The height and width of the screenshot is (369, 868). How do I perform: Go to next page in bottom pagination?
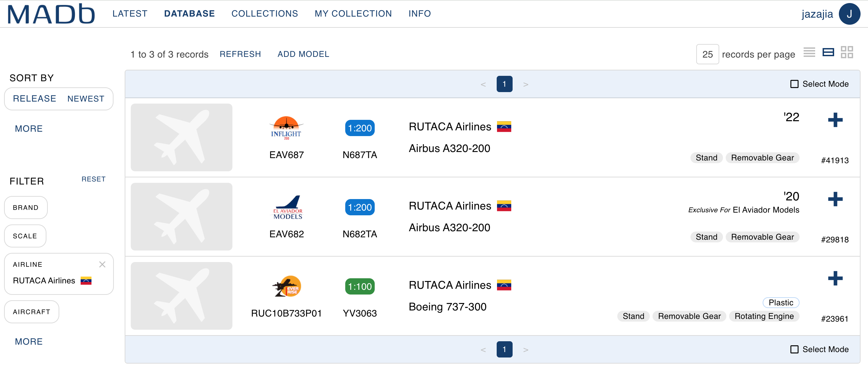[526, 350]
